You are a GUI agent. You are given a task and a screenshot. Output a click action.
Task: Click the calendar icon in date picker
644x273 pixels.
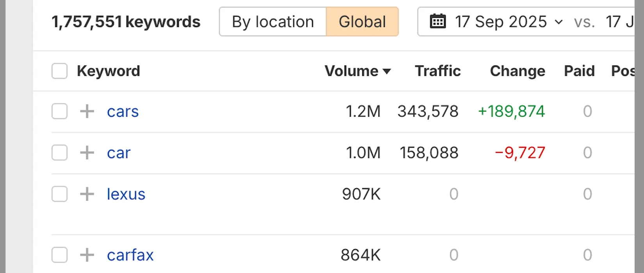tap(438, 21)
